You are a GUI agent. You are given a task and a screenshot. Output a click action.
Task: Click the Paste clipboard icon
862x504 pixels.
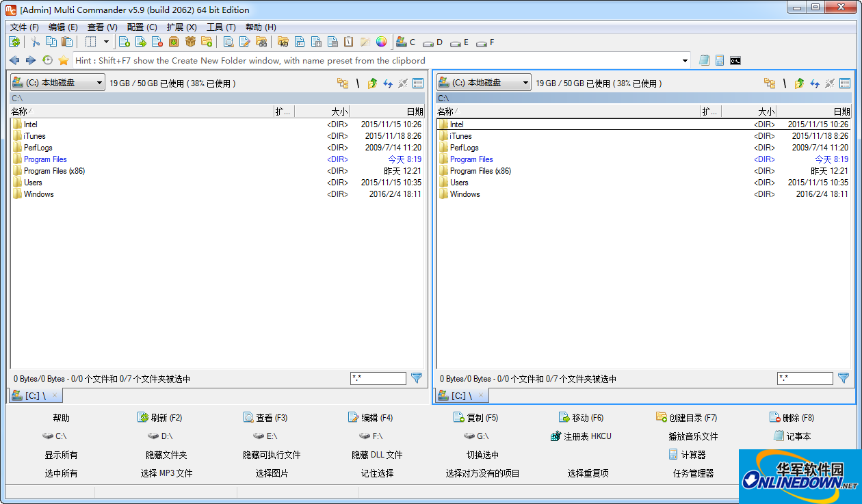(x=67, y=42)
